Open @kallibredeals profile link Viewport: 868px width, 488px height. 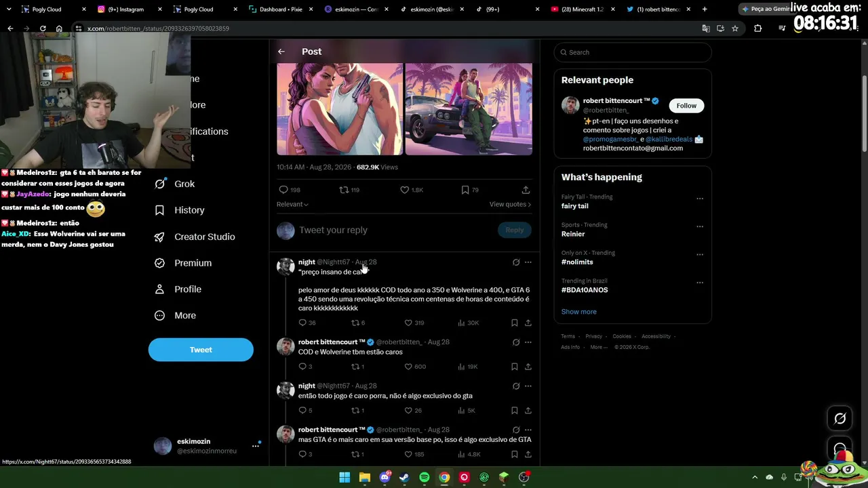(x=669, y=139)
